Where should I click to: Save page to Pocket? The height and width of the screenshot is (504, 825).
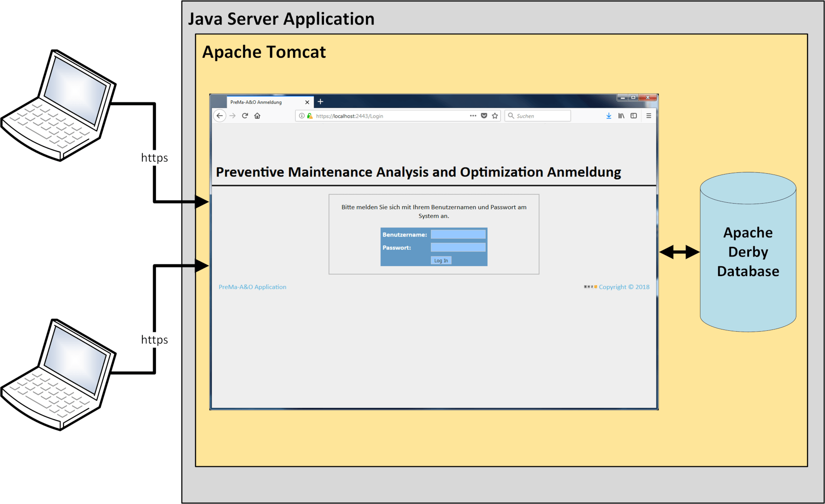coord(484,116)
